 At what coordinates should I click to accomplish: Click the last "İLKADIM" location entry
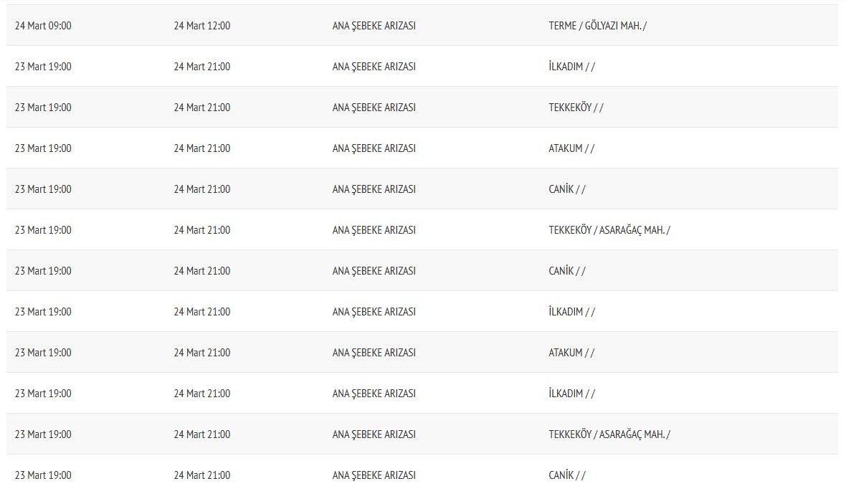571,394
